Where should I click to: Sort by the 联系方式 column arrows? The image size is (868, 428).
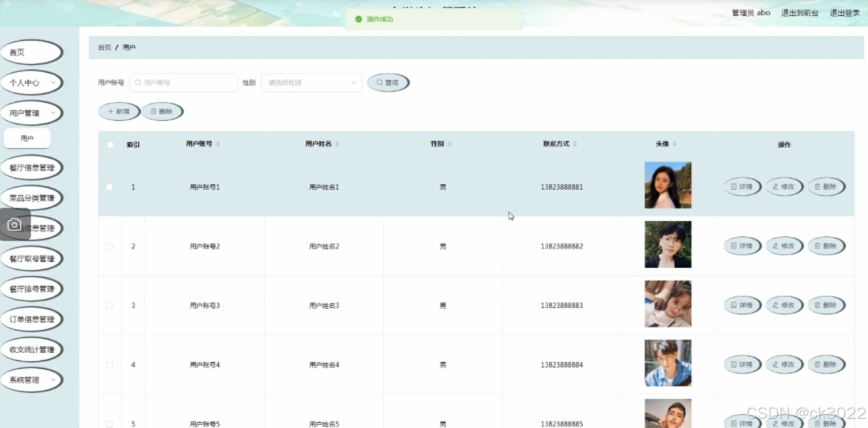tap(575, 144)
